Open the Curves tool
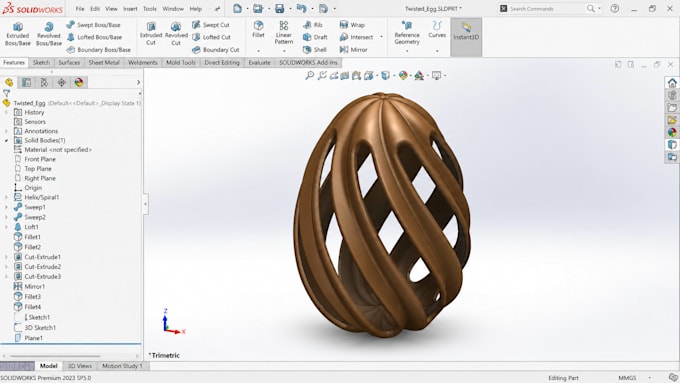Image resolution: width=680 pixels, height=383 pixels. coord(437,29)
